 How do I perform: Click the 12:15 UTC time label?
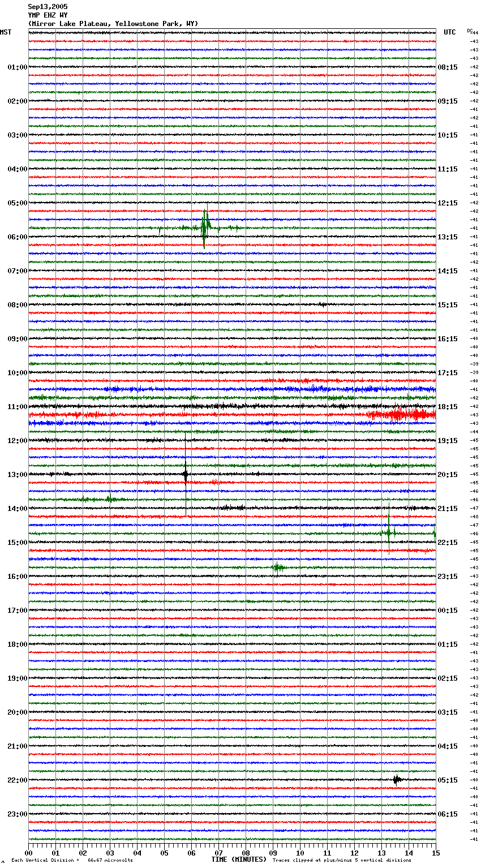[448, 203]
